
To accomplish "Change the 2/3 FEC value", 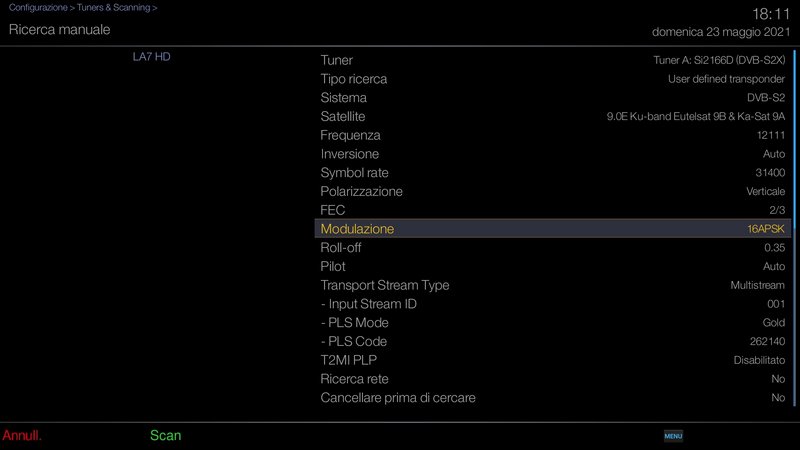I will tap(777, 210).
